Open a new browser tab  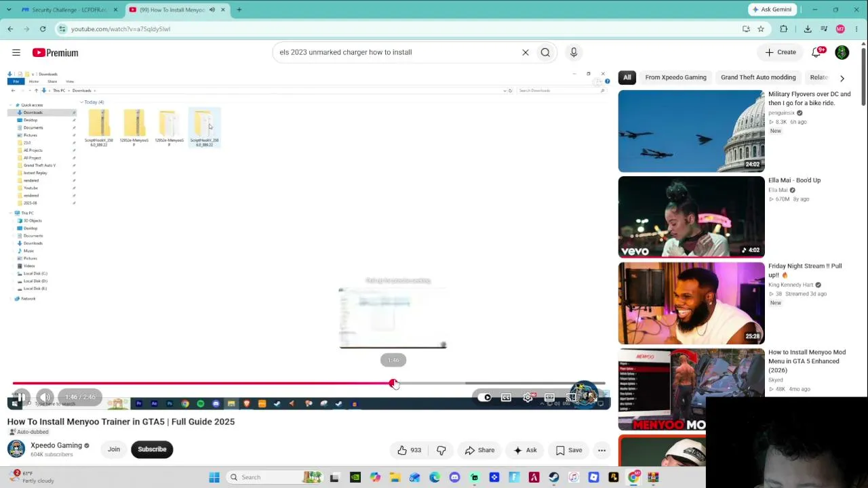coord(239,9)
